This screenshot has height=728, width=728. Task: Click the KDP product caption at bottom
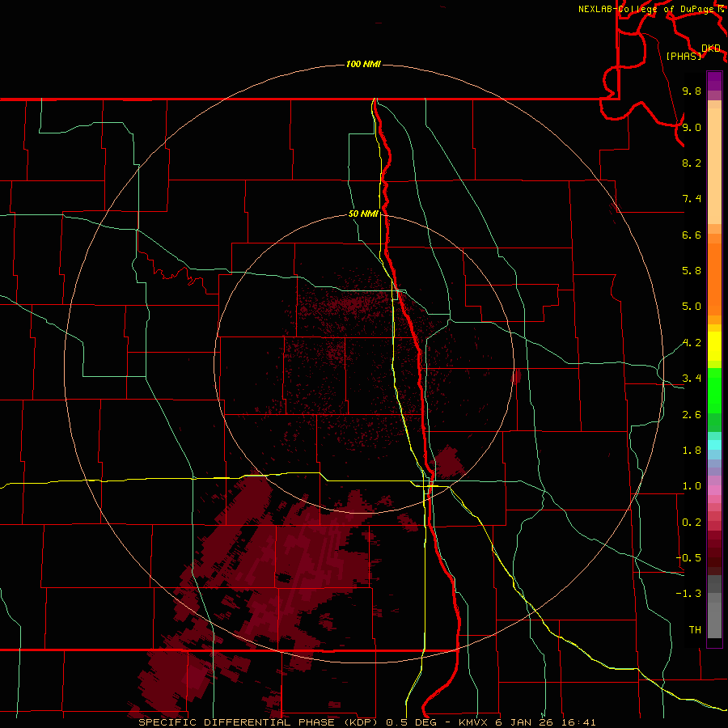point(367,722)
